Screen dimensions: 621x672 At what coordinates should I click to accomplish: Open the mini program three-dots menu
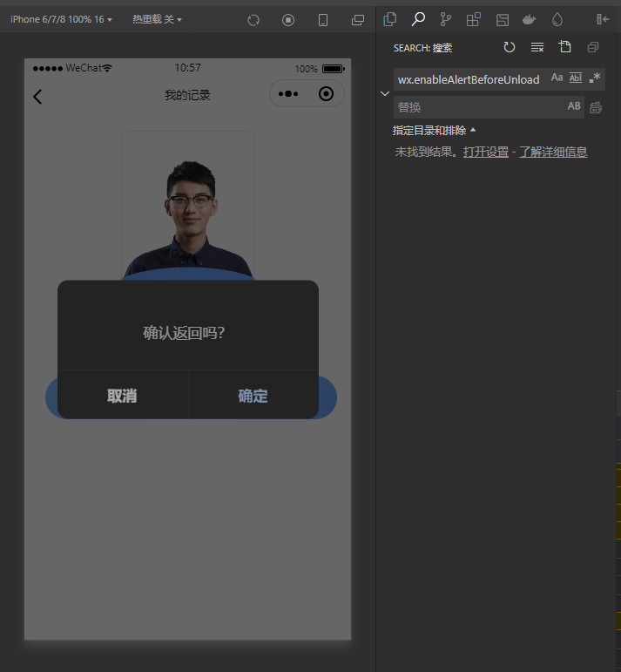click(x=288, y=94)
